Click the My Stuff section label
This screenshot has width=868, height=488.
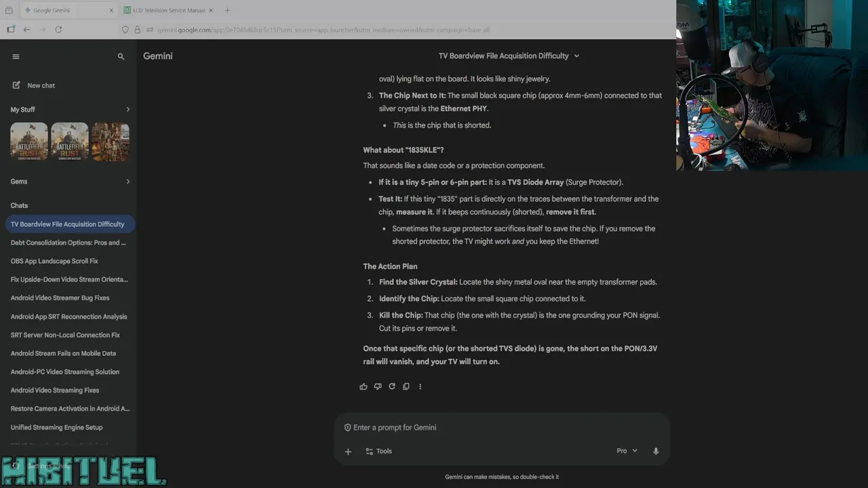pyautogui.click(x=22, y=109)
